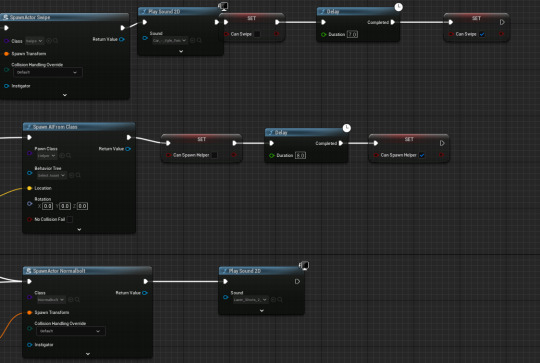Click the Completed output pin on the 7.0 Delay
540x363 pixels.
click(x=393, y=22)
